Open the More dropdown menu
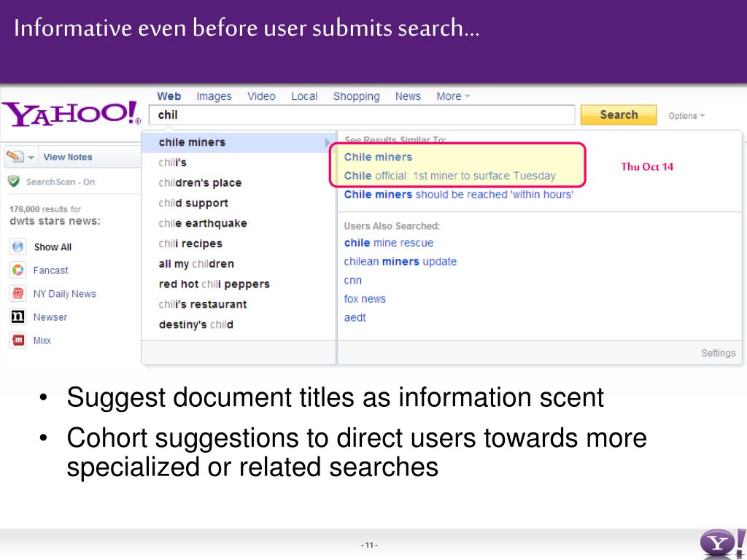This screenshot has height=560, width=747. [x=453, y=96]
